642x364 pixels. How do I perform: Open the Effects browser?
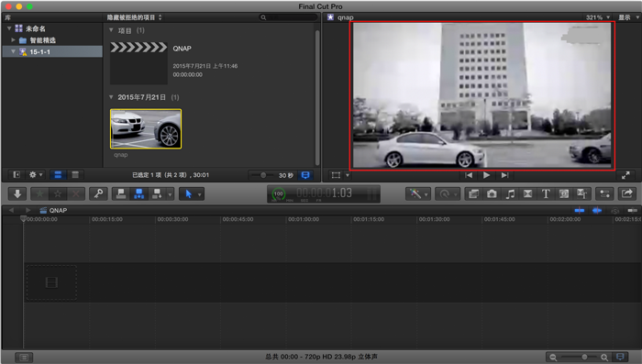pos(474,193)
